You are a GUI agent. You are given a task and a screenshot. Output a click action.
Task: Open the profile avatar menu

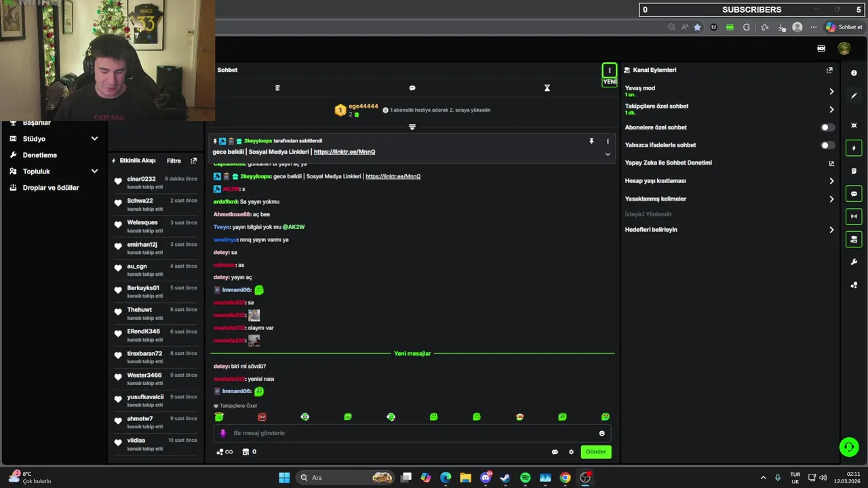844,48
